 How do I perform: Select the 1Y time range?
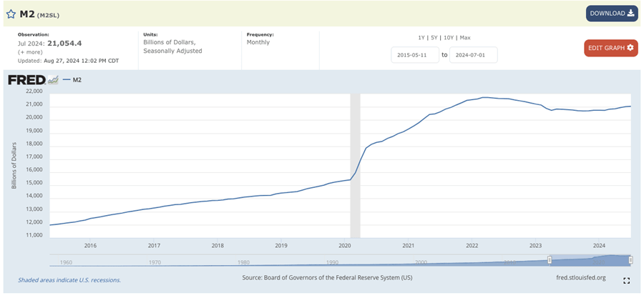click(x=422, y=37)
